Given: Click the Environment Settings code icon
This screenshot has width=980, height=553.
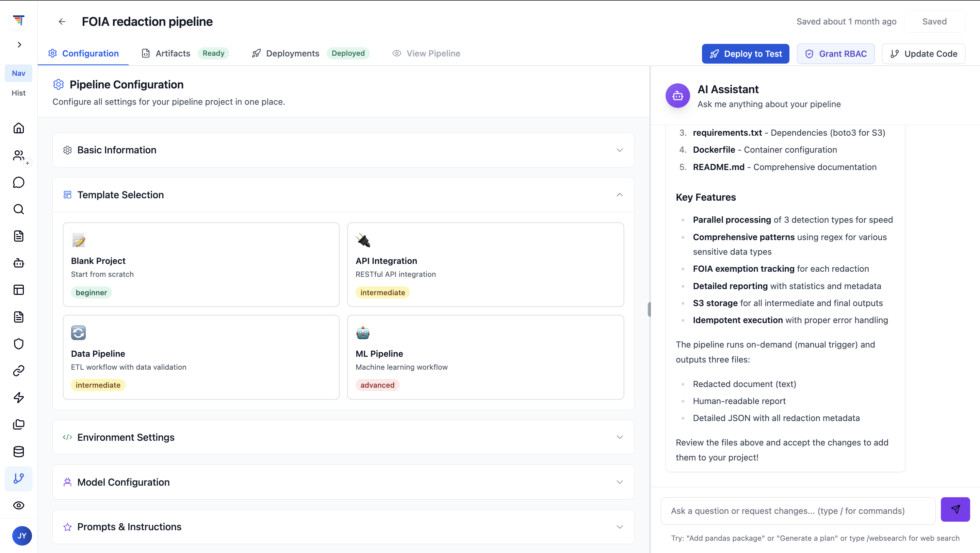Looking at the screenshot, I should pos(67,437).
